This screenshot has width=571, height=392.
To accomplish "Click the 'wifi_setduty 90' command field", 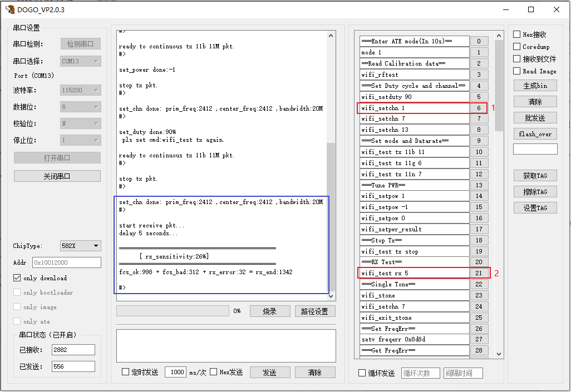I will [x=415, y=96].
